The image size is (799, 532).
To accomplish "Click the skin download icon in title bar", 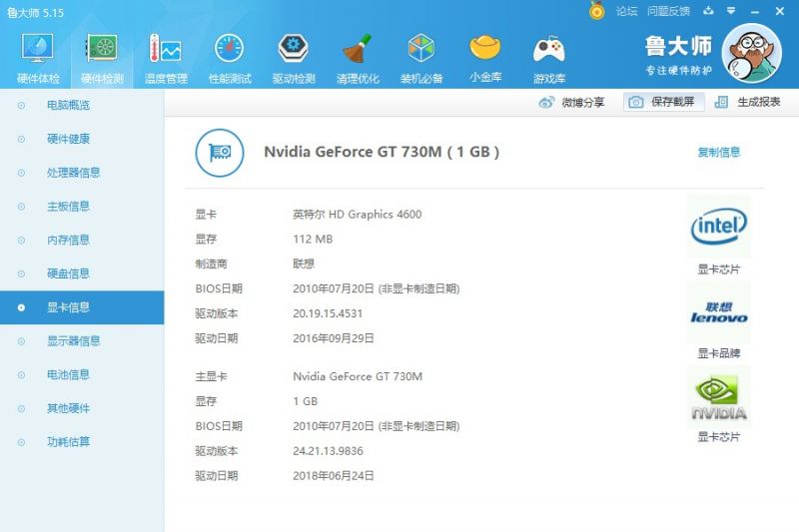I will click(x=708, y=11).
